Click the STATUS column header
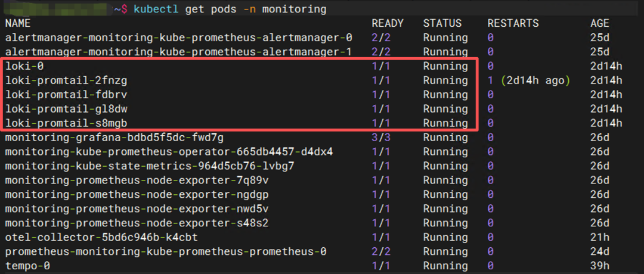644x274 pixels. click(442, 23)
